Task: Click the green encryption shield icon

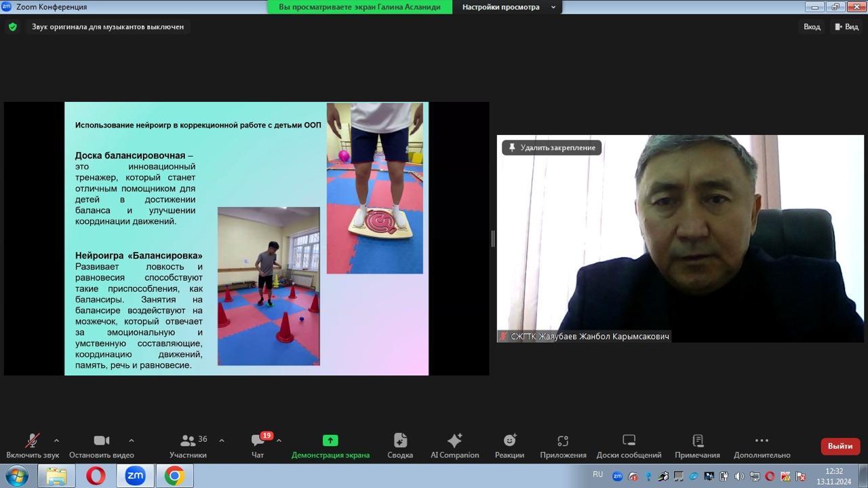Action: tap(12, 27)
